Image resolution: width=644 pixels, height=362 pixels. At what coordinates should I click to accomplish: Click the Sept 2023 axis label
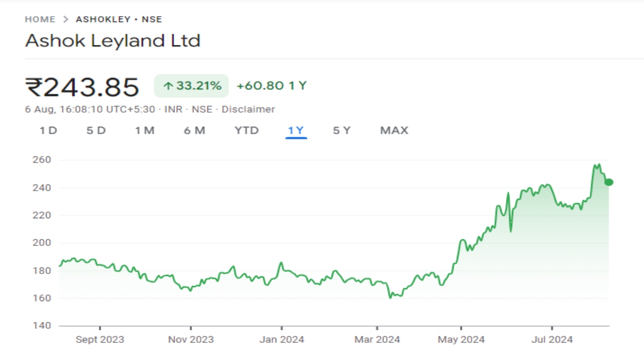100,340
